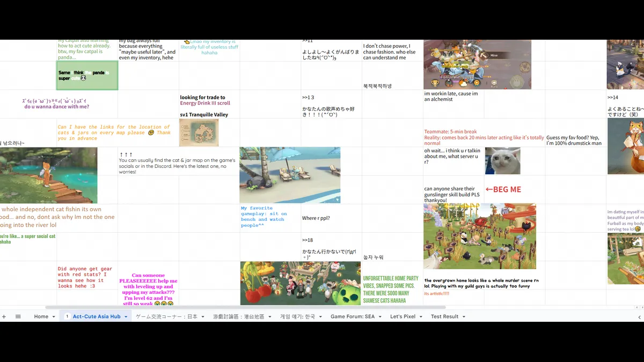This screenshot has width=644, height=362.
Task: Expand the Home tab dropdown arrow
Action: (54, 317)
